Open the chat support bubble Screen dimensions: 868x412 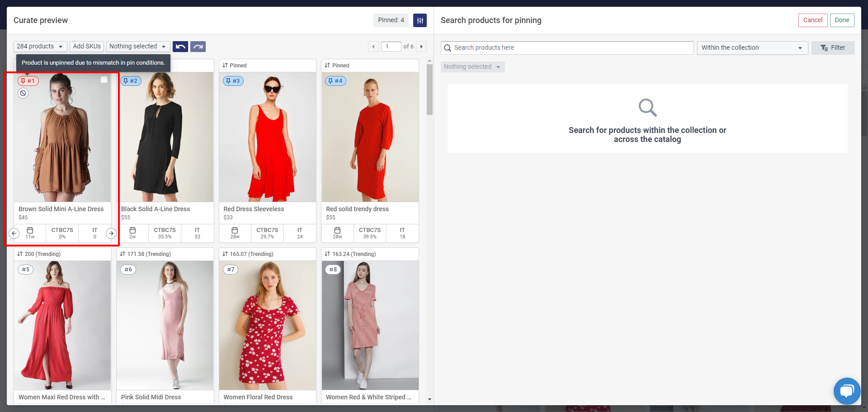pyautogui.click(x=847, y=391)
